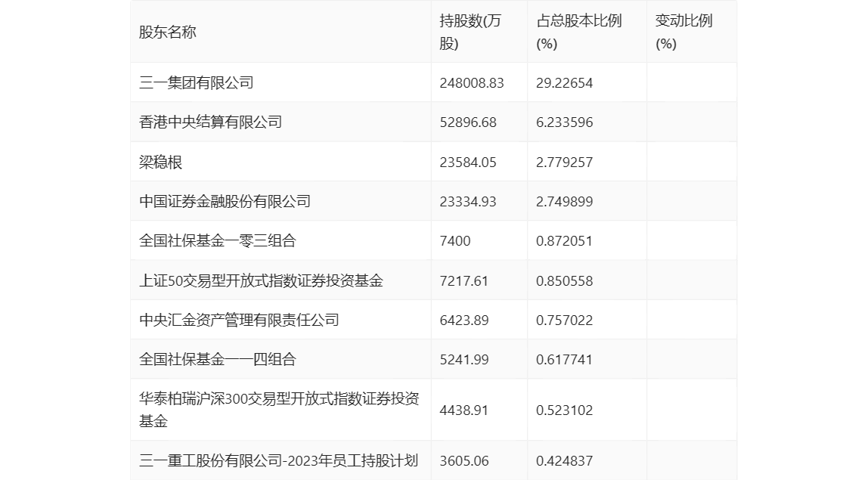868x480 pixels.
Task: Click percentage value 0.617741
Action: (564, 359)
